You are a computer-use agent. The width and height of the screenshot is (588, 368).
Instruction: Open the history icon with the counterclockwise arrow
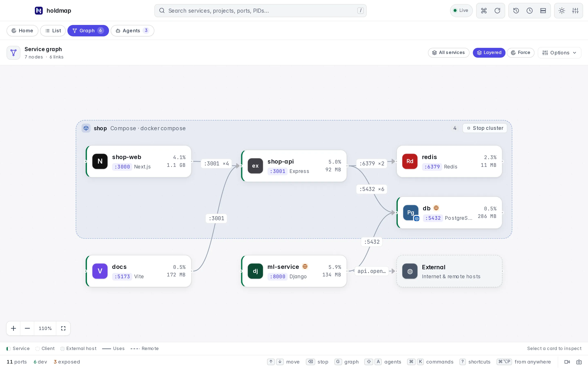pyautogui.click(x=516, y=10)
